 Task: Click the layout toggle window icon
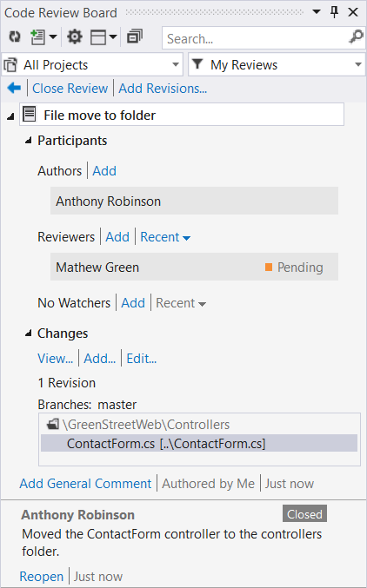(98, 37)
